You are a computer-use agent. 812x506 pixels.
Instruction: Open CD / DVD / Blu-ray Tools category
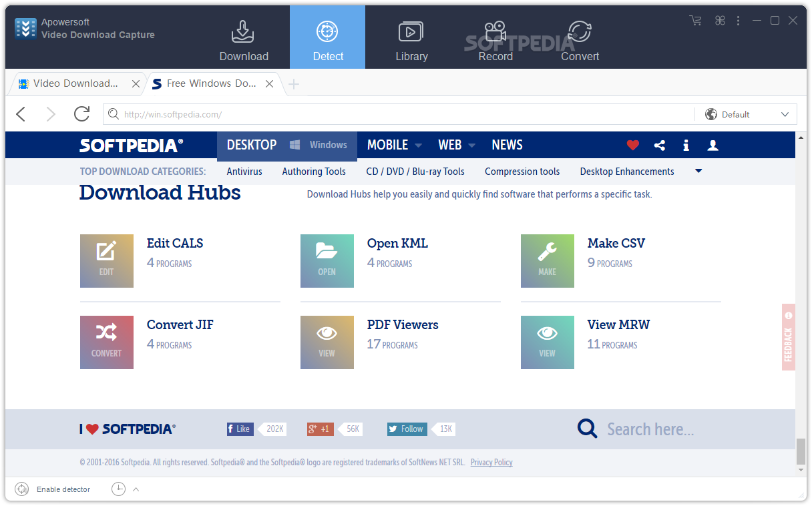point(415,172)
